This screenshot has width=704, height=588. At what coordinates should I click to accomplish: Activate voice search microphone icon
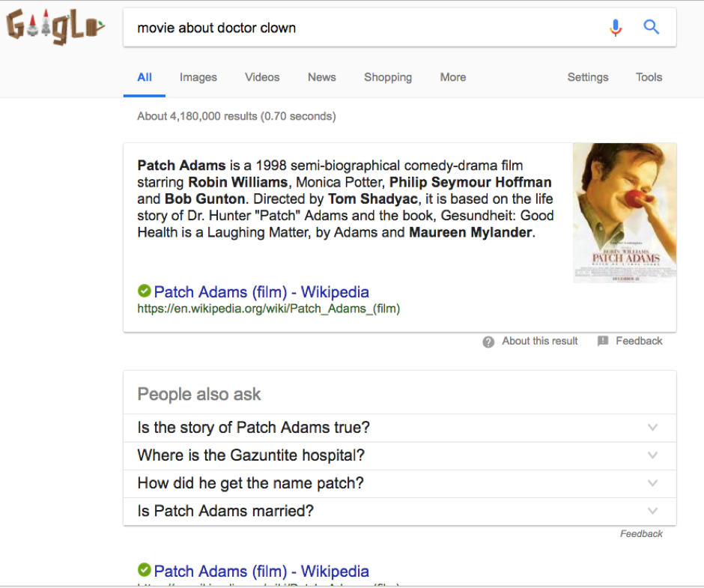616,28
